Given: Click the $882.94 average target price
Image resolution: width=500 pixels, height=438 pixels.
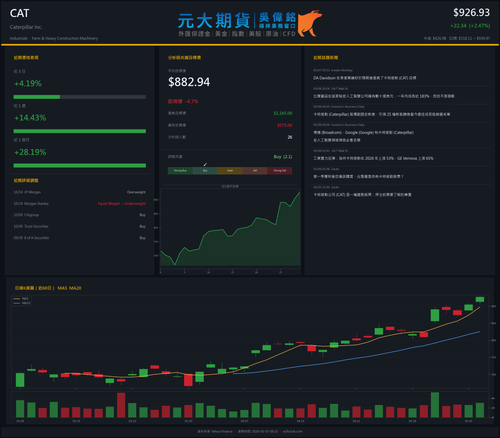Looking at the screenshot, I should (x=189, y=82).
